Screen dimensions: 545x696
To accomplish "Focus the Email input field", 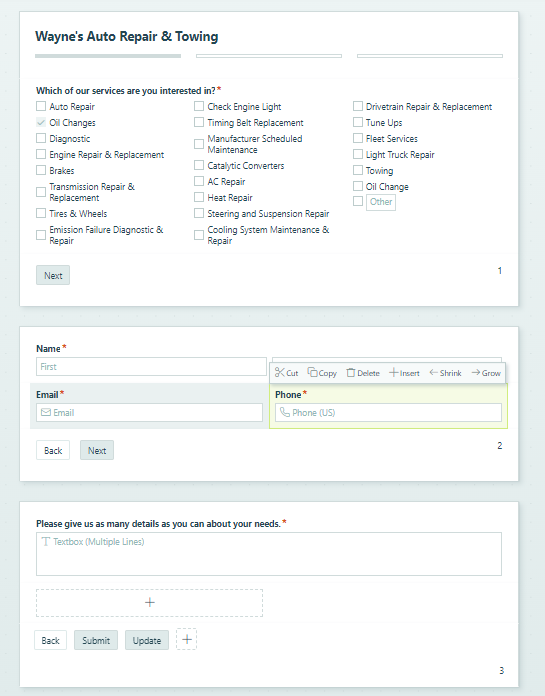I will 149,412.
